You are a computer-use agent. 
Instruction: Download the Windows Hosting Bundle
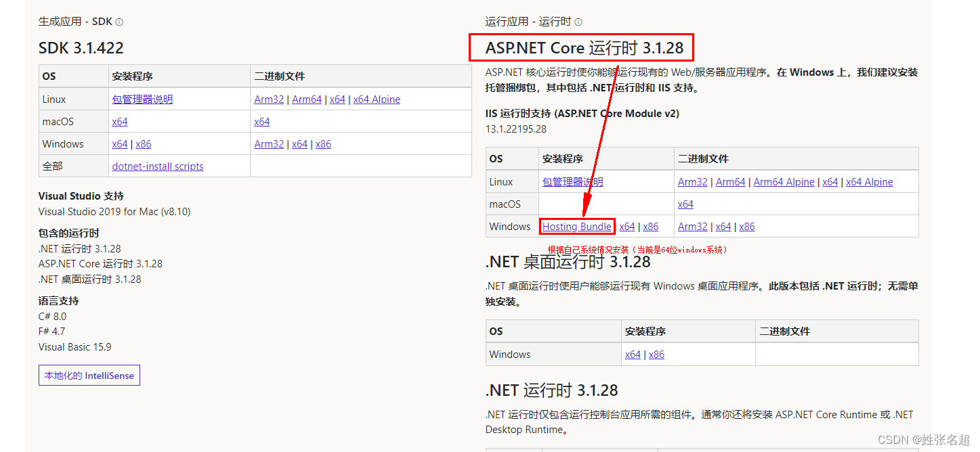pos(577,226)
